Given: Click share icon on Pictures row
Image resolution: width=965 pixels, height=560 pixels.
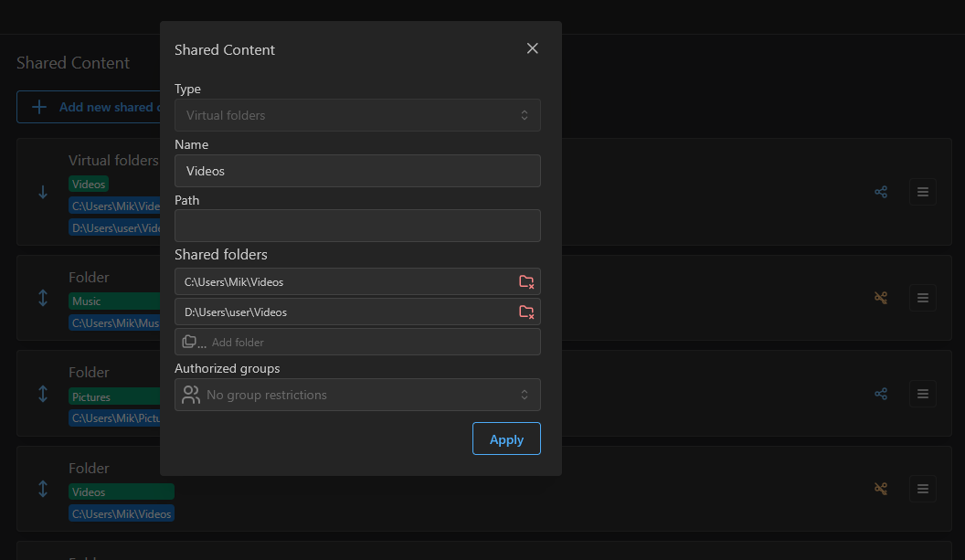Looking at the screenshot, I should coord(881,394).
